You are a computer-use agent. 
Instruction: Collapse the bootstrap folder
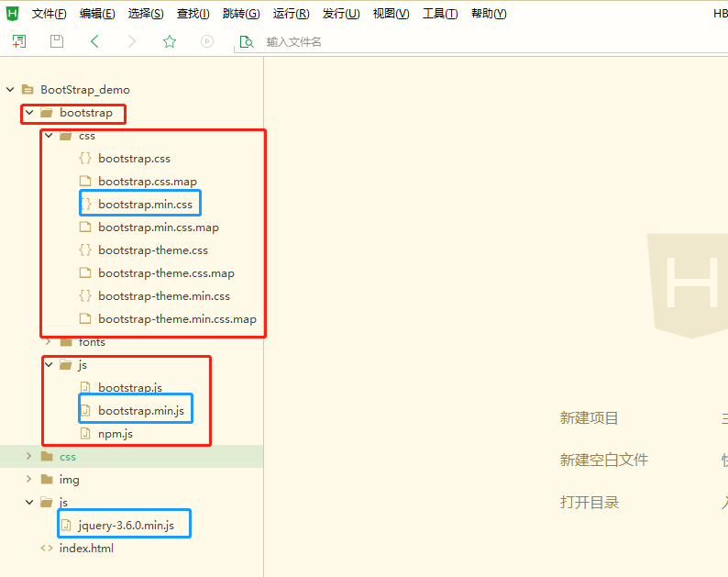[29, 113]
